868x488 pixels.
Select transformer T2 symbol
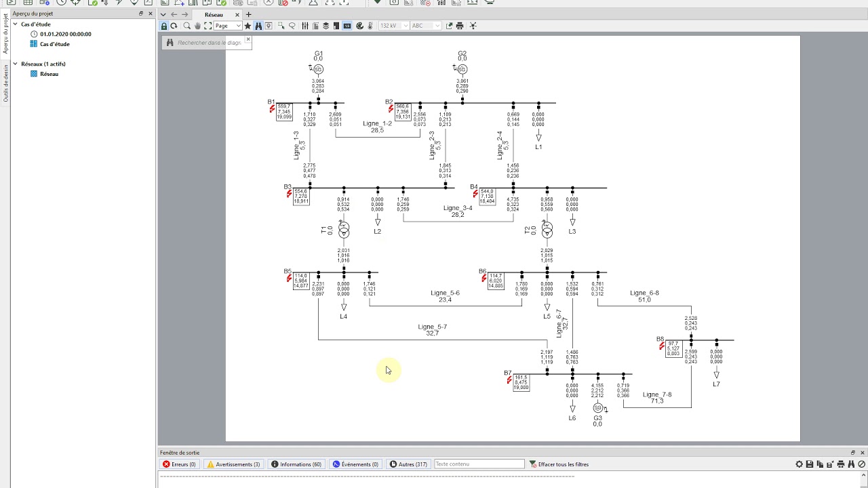click(547, 229)
